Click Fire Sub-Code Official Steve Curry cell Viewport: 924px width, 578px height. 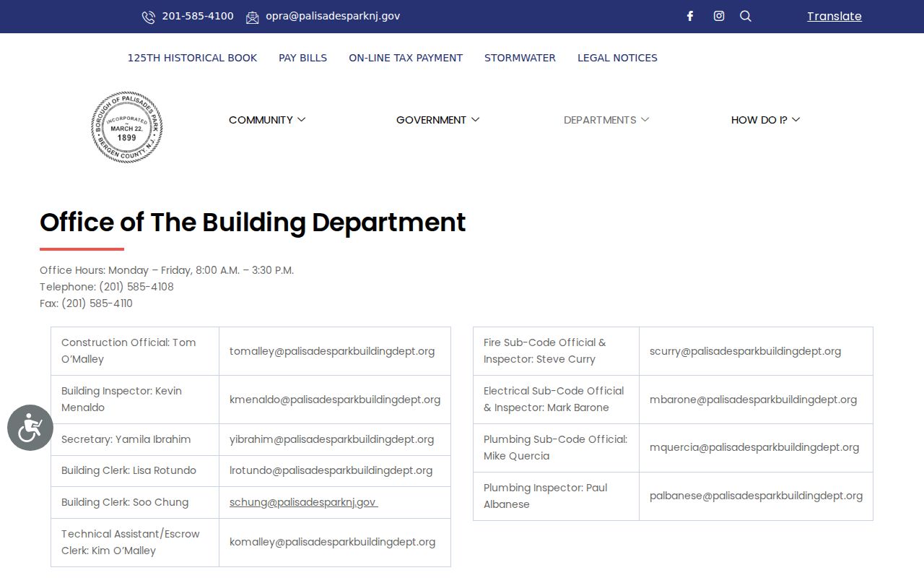pyautogui.click(x=556, y=351)
